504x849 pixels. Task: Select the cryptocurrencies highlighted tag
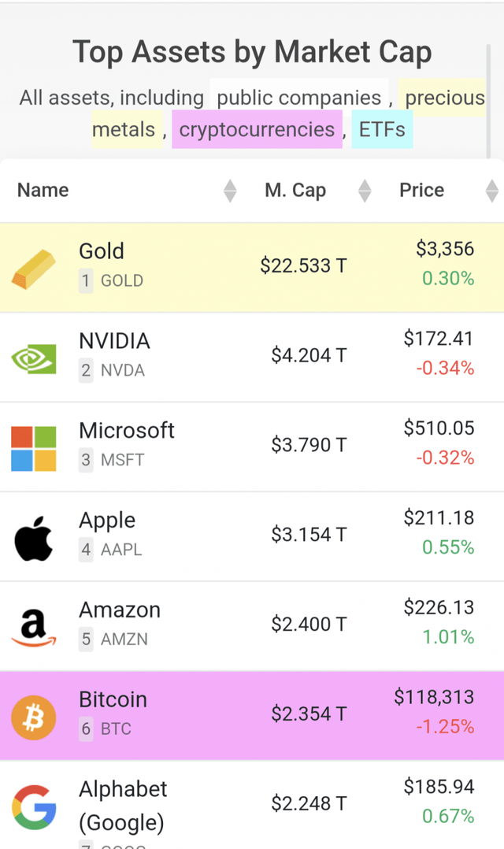point(257,130)
